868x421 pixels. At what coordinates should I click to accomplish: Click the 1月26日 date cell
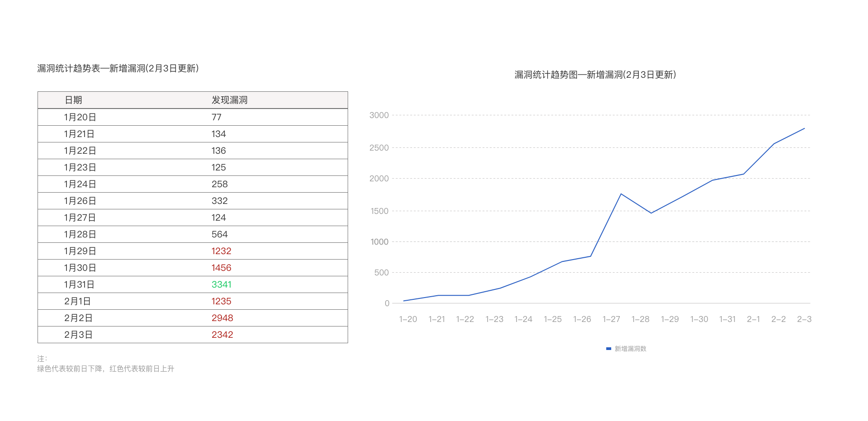80,201
